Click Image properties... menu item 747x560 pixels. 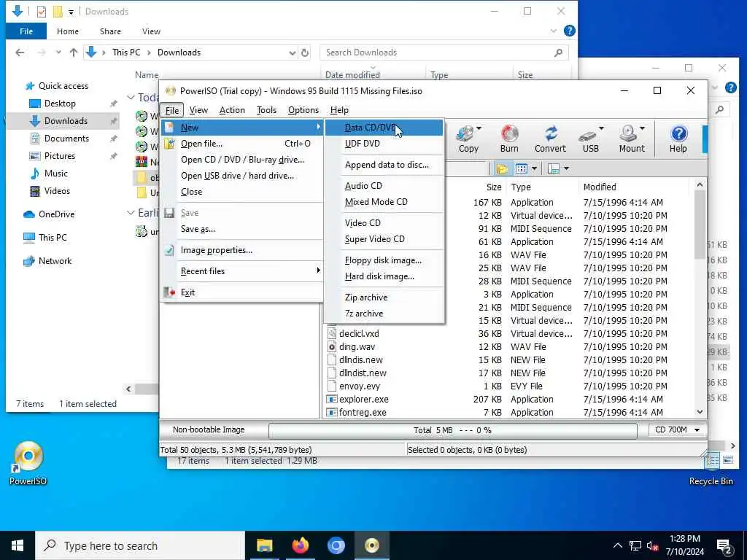[242, 250]
